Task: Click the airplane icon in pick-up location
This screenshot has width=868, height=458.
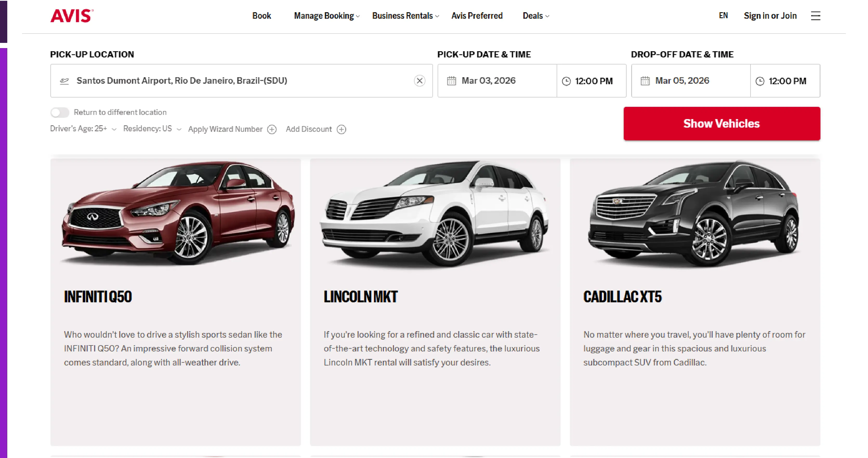Action: (x=64, y=81)
